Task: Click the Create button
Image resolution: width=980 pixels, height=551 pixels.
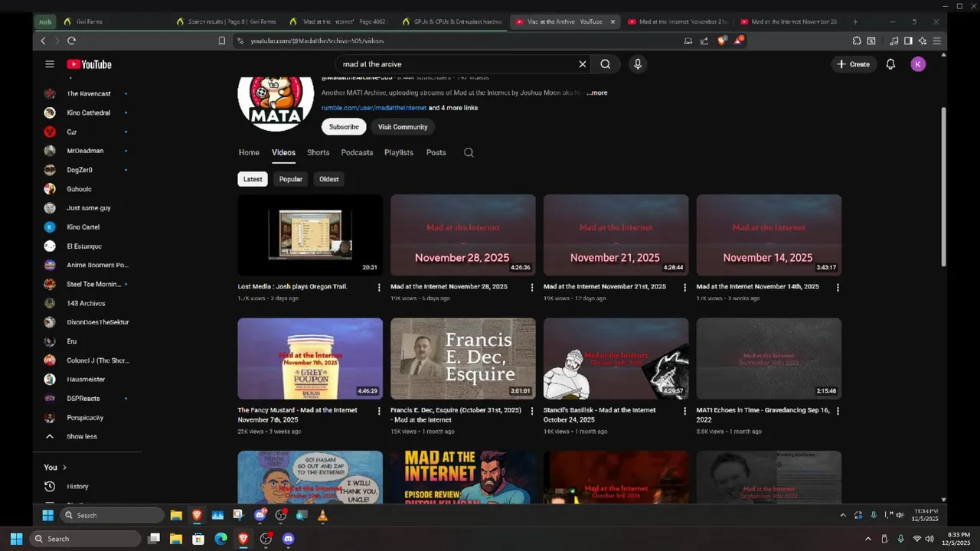Action: (854, 64)
